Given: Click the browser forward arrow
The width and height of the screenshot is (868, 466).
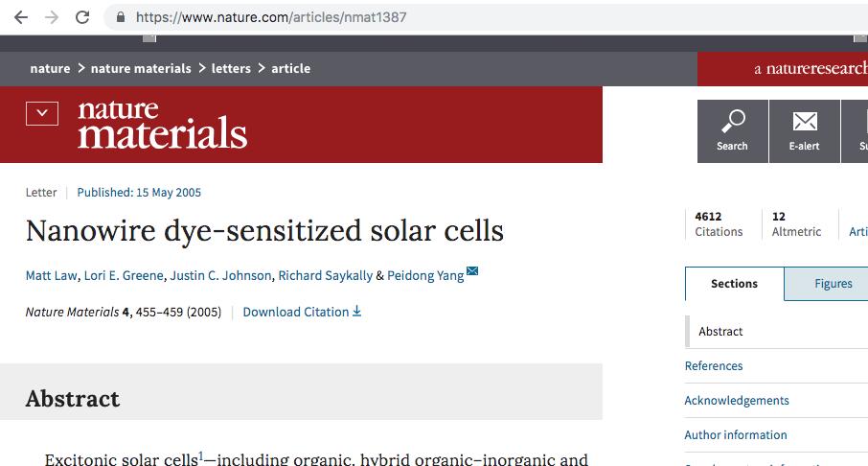Looking at the screenshot, I should tap(52, 17).
